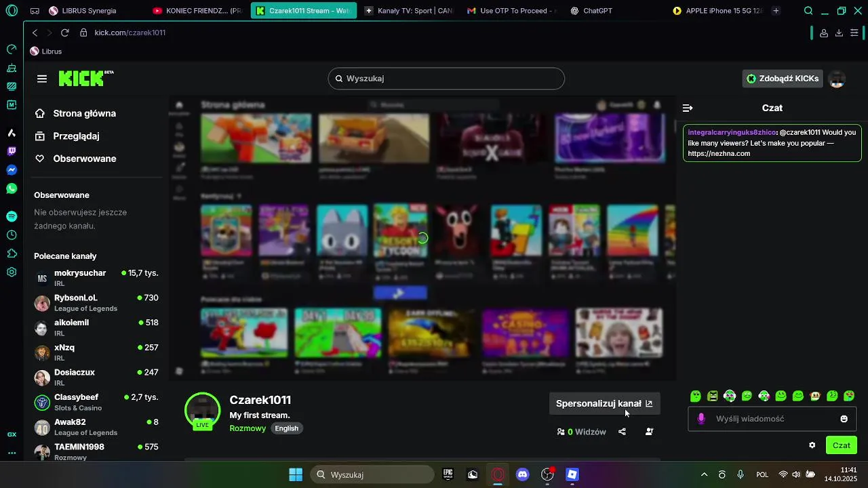Switch to LIBRUS Synergia tab

coord(94,11)
